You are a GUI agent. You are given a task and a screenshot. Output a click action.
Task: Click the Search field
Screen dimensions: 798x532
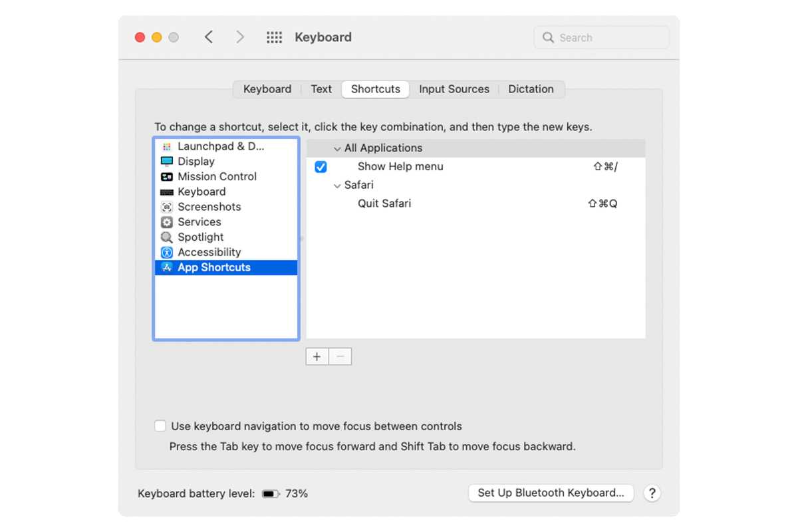pos(601,38)
